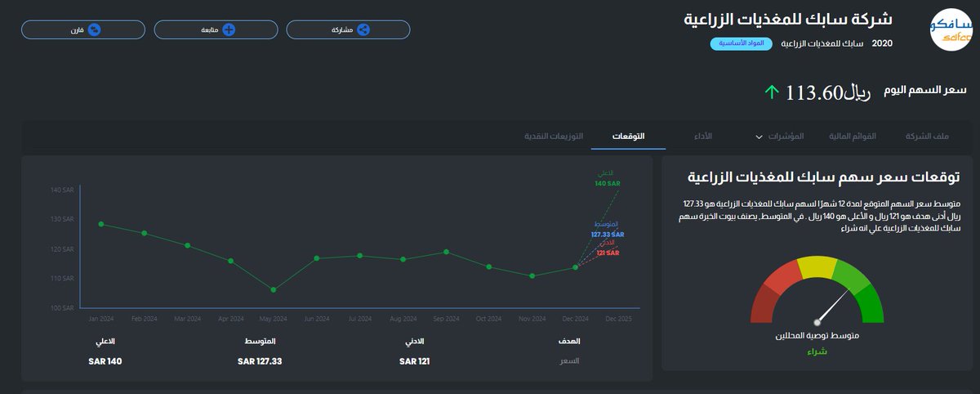Open the ملف الشركة tab
The width and height of the screenshot is (980, 394).
coord(927,136)
